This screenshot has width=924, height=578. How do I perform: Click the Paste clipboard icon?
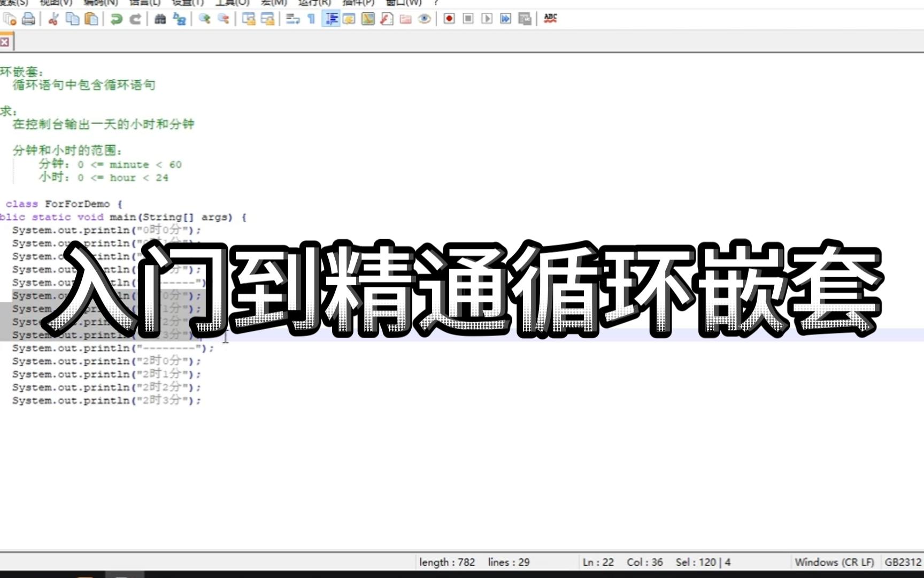(x=91, y=19)
